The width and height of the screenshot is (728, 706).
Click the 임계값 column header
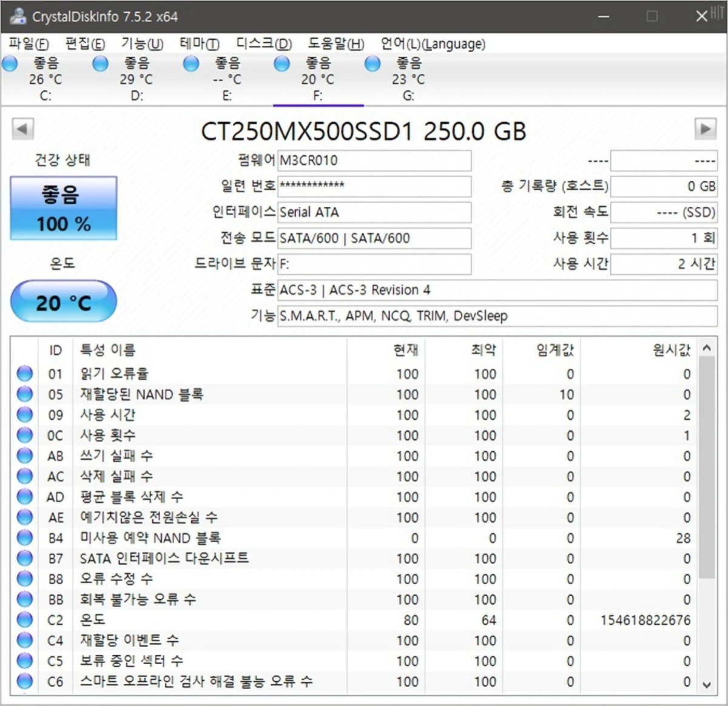pyautogui.click(x=541, y=350)
